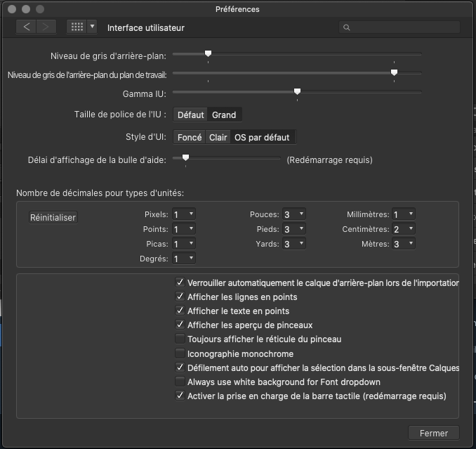
Task: Open the Yards decimals dropdown
Action: coord(294,244)
